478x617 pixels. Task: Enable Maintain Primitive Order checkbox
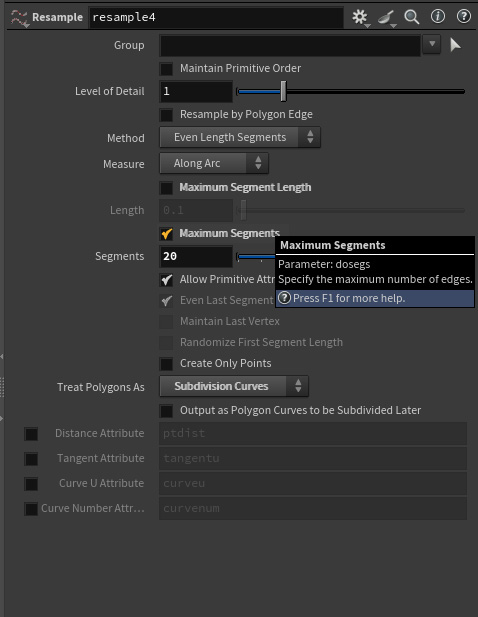point(166,69)
